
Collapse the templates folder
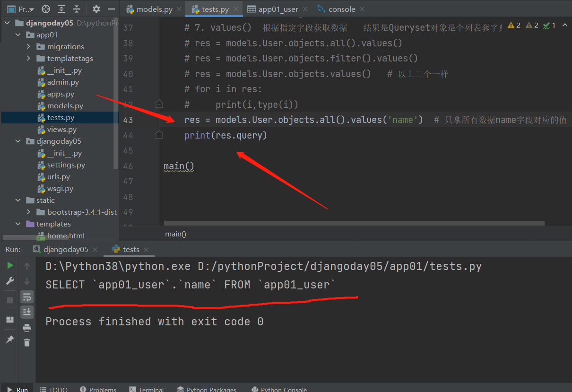click(x=18, y=224)
